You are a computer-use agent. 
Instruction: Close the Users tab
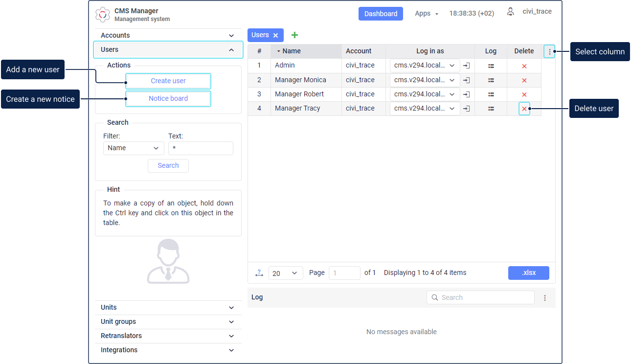click(275, 35)
